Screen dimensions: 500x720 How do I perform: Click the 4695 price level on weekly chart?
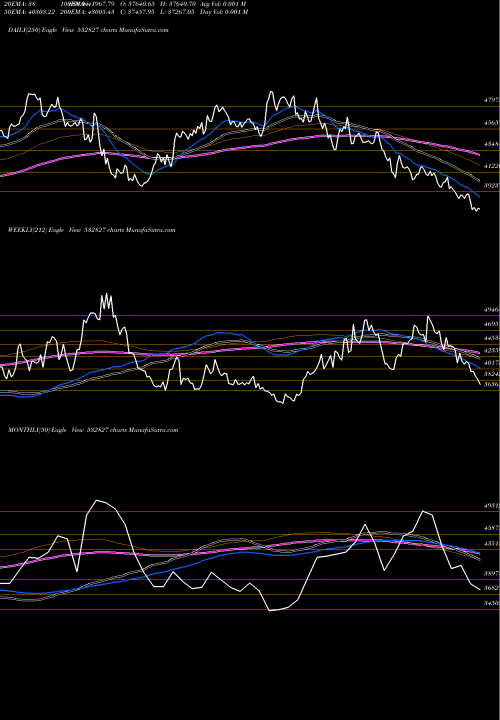coord(492,324)
